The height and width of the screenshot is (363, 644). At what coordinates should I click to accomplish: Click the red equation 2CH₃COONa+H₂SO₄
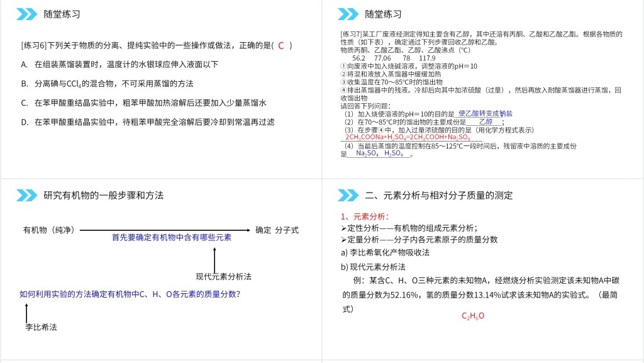click(408, 137)
